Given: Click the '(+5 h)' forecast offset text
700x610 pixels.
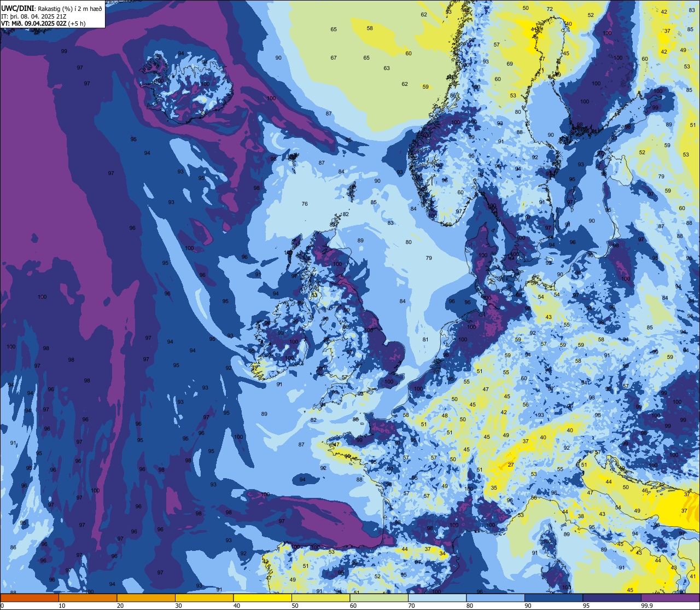Looking at the screenshot, I should point(77,23).
